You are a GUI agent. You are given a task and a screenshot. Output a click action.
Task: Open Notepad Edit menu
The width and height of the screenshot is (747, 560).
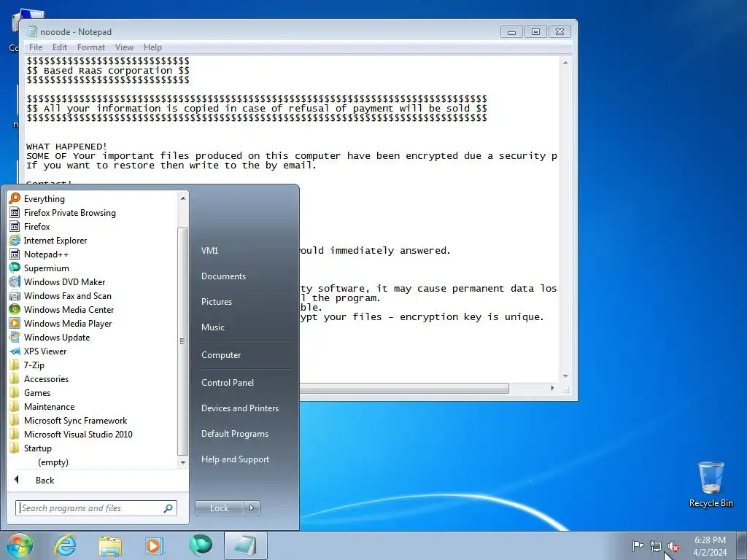60,47
